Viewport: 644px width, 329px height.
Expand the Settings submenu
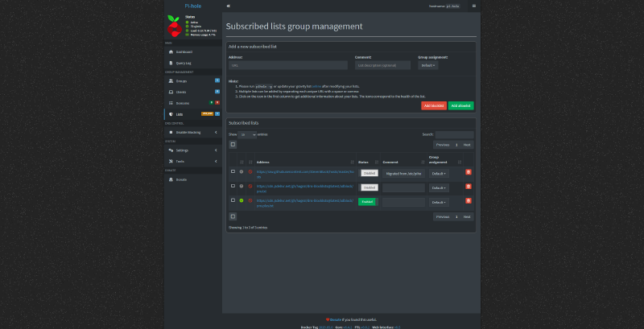193,150
